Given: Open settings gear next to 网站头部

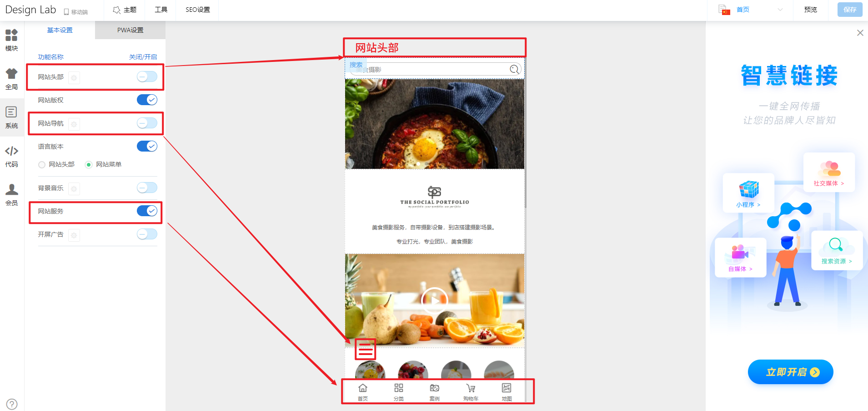Looking at the screenshot, I should [x=74, y=77].
